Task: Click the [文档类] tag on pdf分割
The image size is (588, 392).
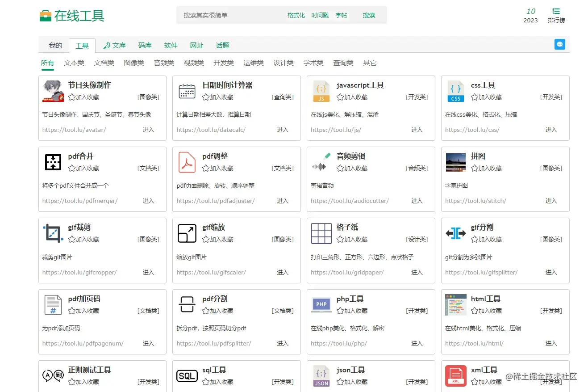Action: [283, 311]
